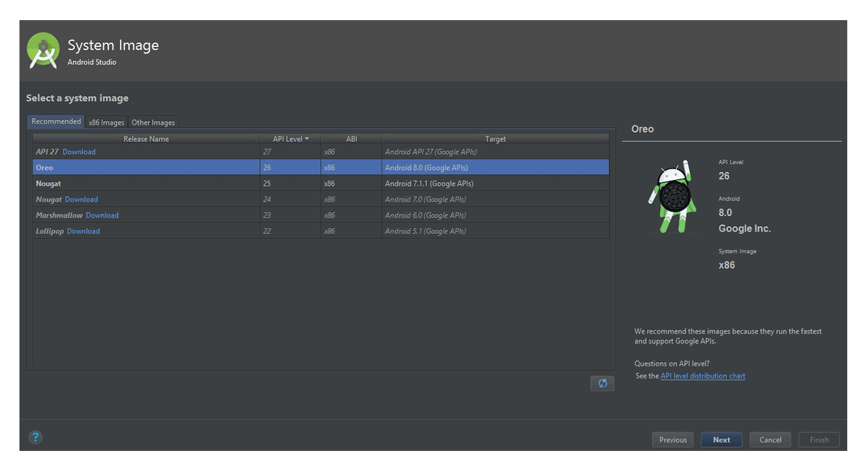Image resolution: width=868 pixels, height=473 pixels.
Task: Click the Release Name column header
Action: pos(146,139)
